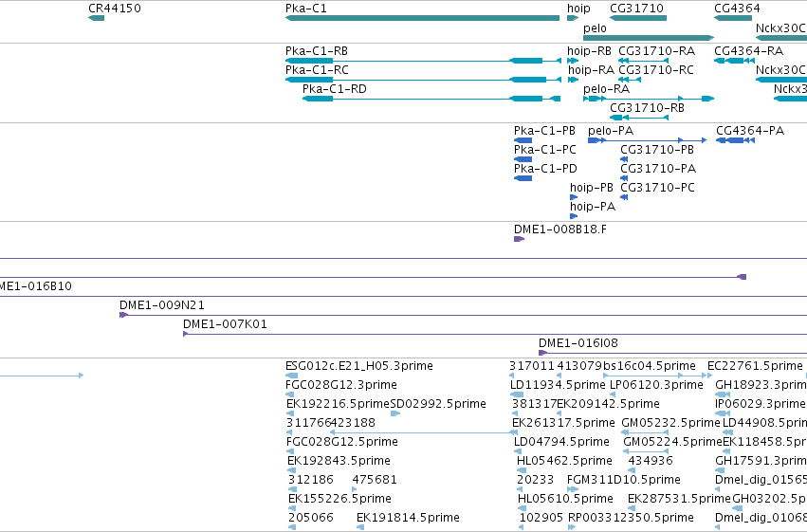Select the pelo gene label
Screen dimensions: 807x532
pos(595,28)
